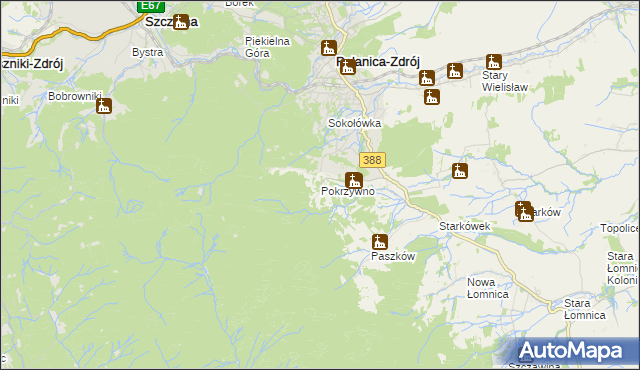Click the Stary Wielisław label
The image size is (640, 370).
pos(505,81)
